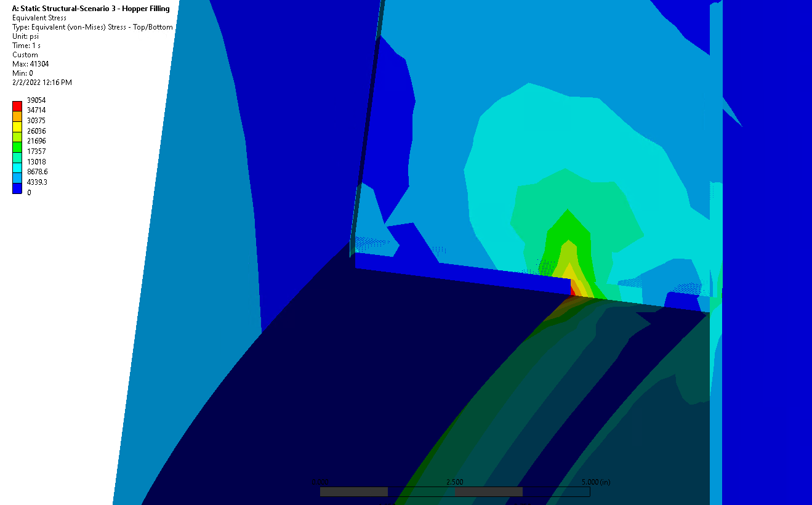
Task: Click the legend value 39054
Action: click(36, 100)
